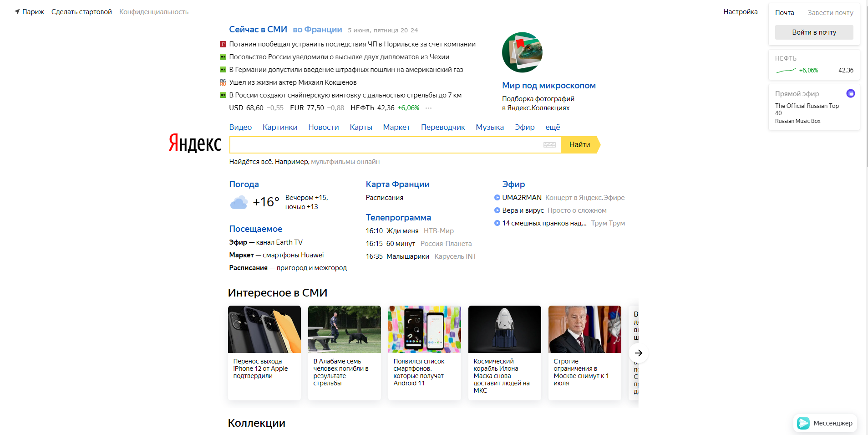Image resolution: width=868 pixels, height=435 pixels.
Task: Click Сделать стартовой link
Action: (81, 12)
